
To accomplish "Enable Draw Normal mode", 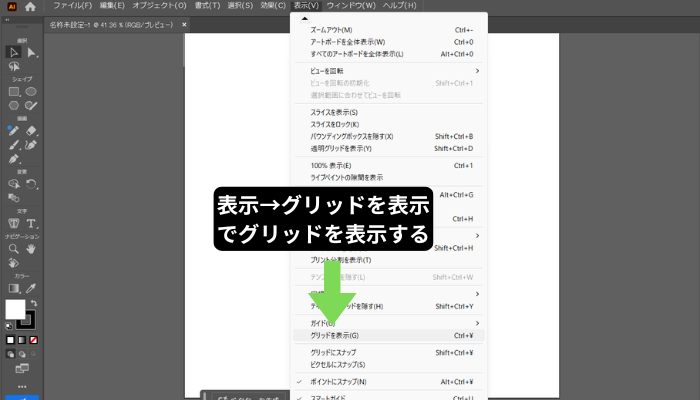I will pyautogui.click(x=10, y=354).
